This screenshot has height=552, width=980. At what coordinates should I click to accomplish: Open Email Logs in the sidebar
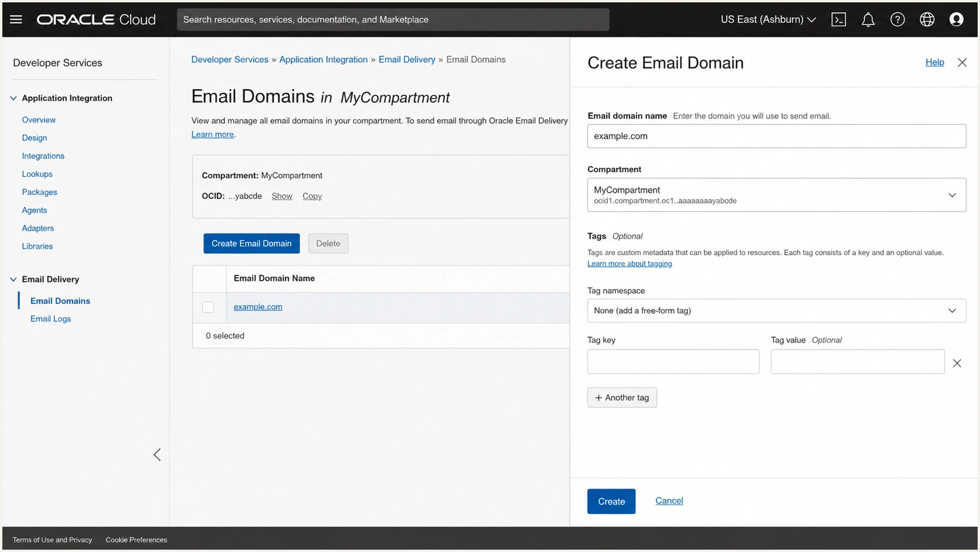click(50, 319)
